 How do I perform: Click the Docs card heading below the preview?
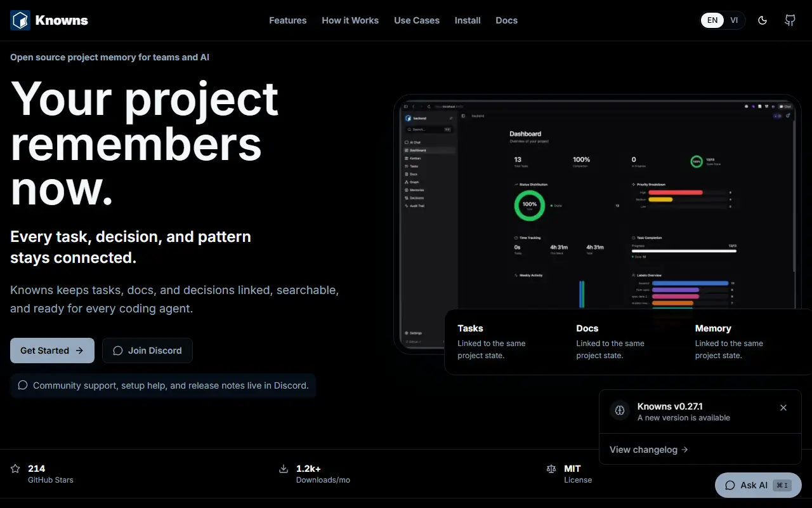tap(587, 328)
